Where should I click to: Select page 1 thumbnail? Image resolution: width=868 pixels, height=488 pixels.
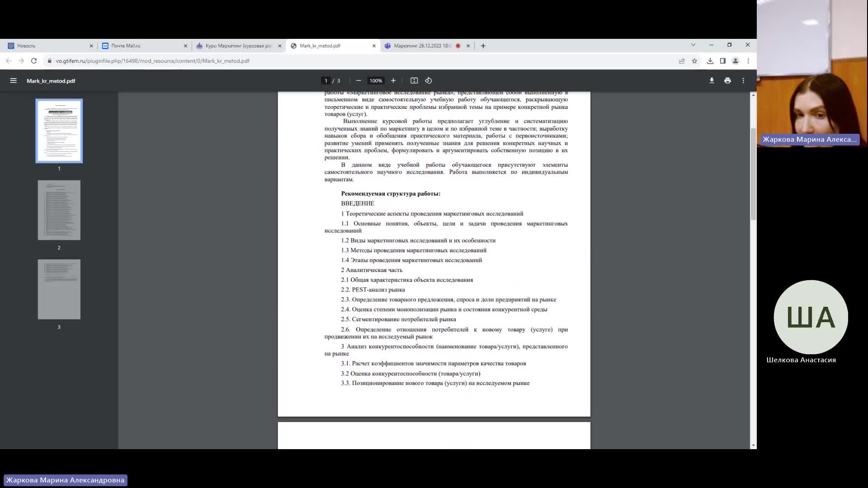tap(59, 131)
